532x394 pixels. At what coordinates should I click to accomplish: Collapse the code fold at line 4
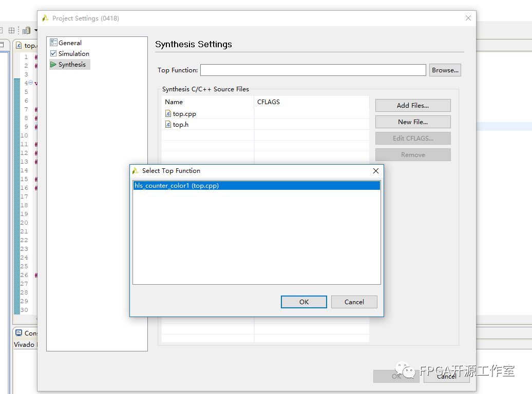(x=30, y=83)
